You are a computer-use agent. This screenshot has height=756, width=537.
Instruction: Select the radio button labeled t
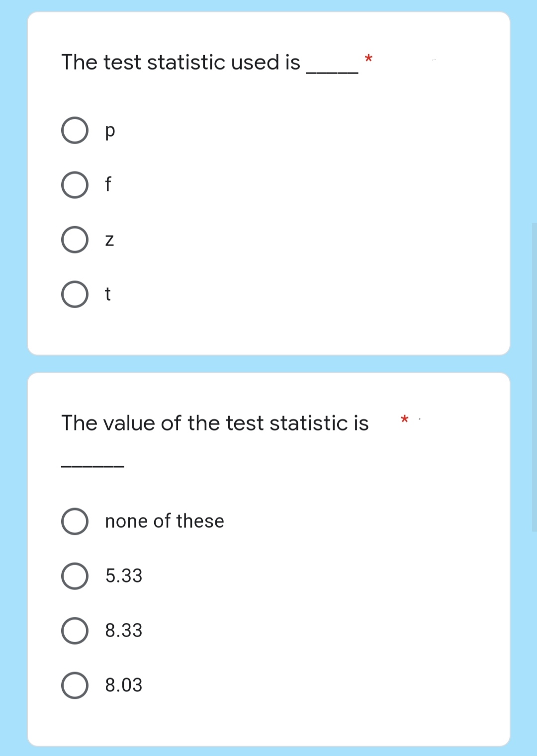[74, 294]
